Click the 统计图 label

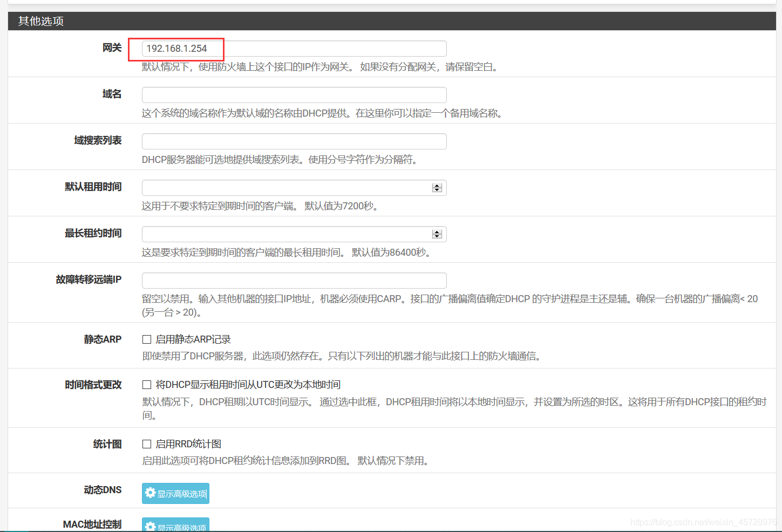(107, 444)
